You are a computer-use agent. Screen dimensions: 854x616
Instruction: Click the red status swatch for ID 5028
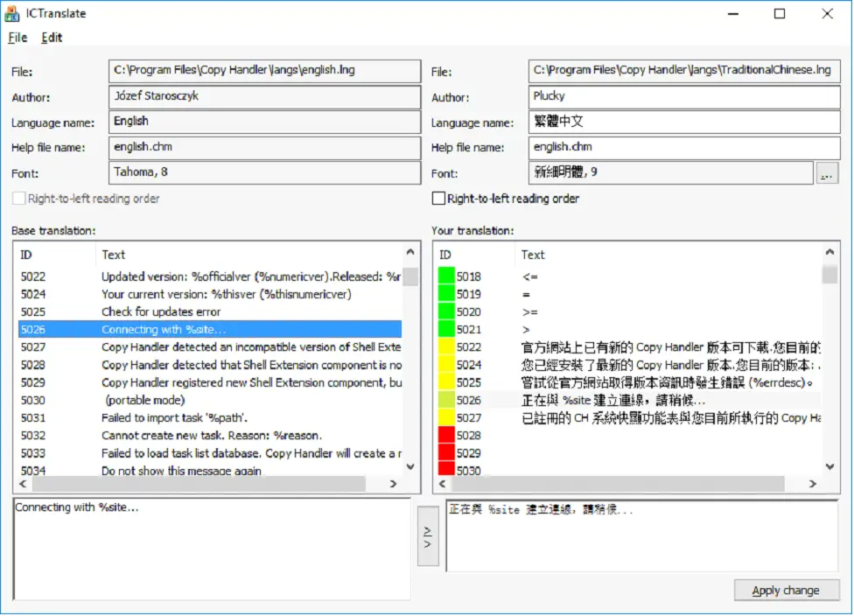click(446, 435)
